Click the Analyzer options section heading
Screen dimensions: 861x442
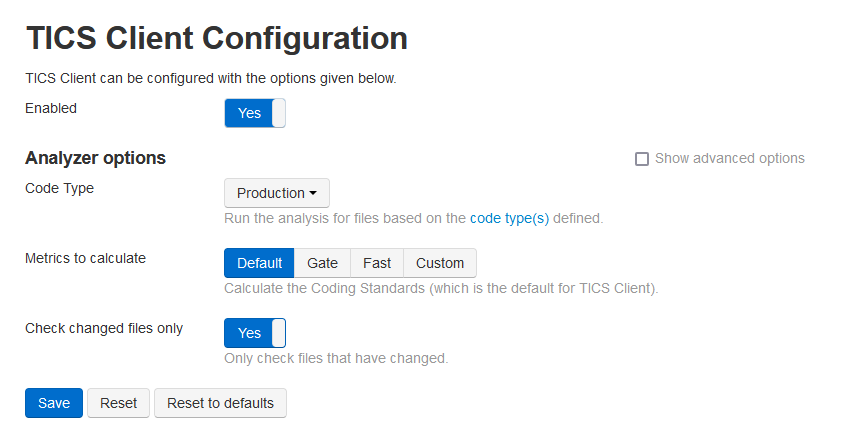(x=95, y=158)
